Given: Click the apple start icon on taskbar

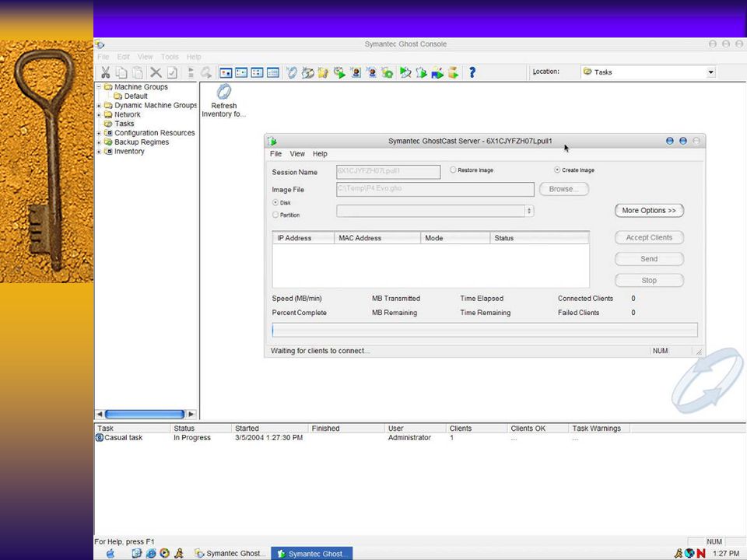Looking at the screenshot, I should (110, 553).
